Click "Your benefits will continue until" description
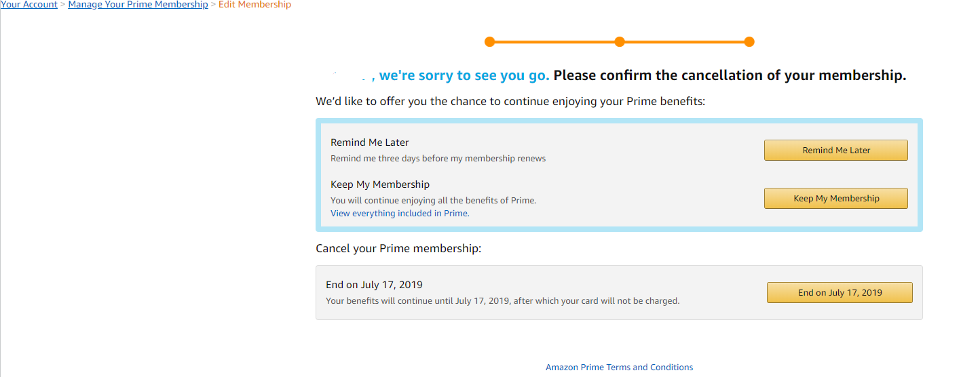Image resolution: width=980 pixels, height=377 pixels. [x=502, y=300]
